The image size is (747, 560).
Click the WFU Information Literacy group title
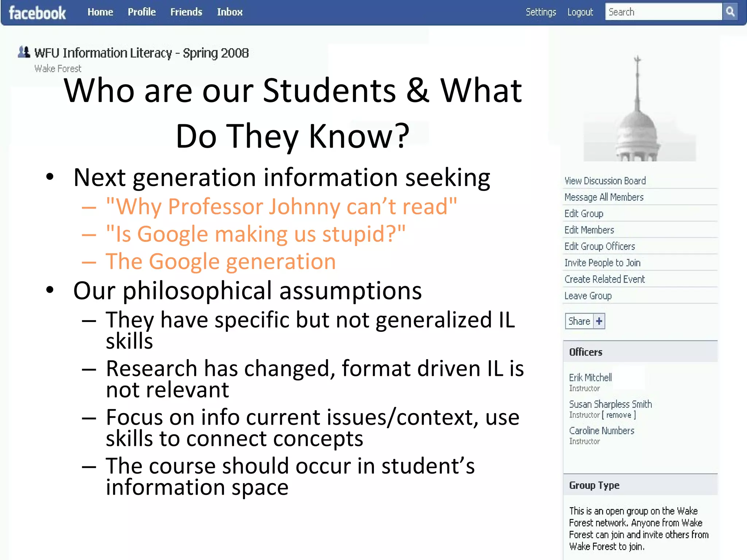click(142, 53)
